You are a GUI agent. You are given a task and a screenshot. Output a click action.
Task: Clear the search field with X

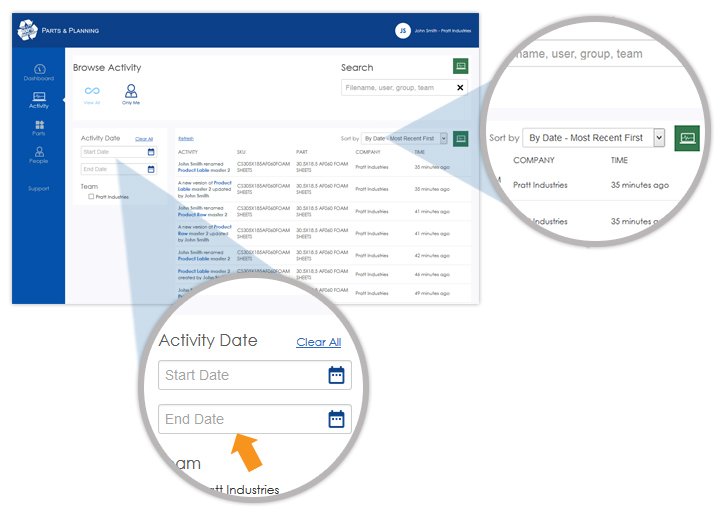pyautogui.click(x=460, y=88)
